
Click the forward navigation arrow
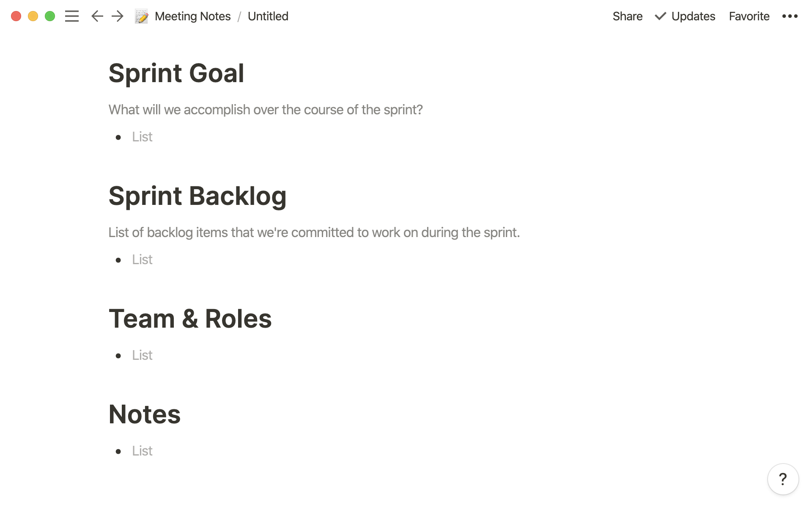tap(117, 17)
